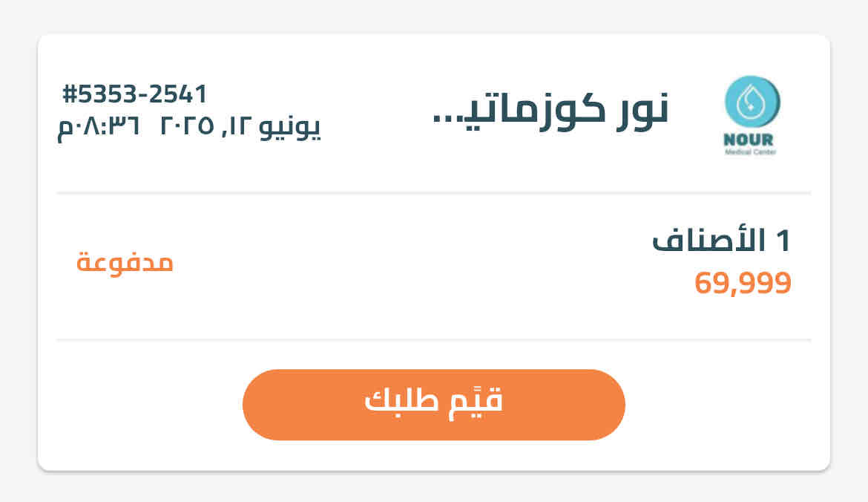Viewport: 868px width, 502px height.
Task: Click the digit 1 in the items count
Action: click(x=783, y=241)
